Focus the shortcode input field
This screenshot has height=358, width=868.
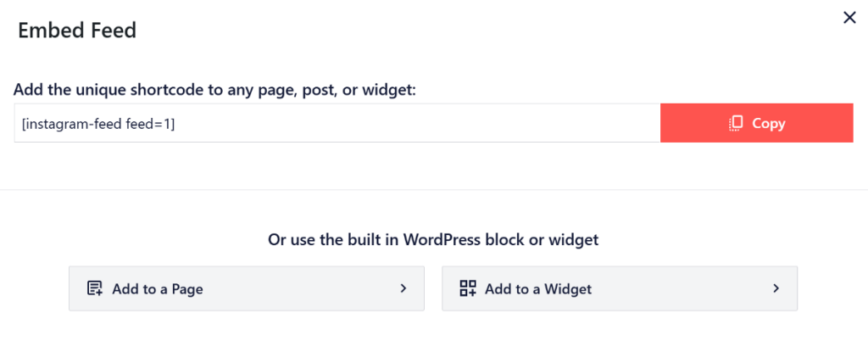(337, 124)
